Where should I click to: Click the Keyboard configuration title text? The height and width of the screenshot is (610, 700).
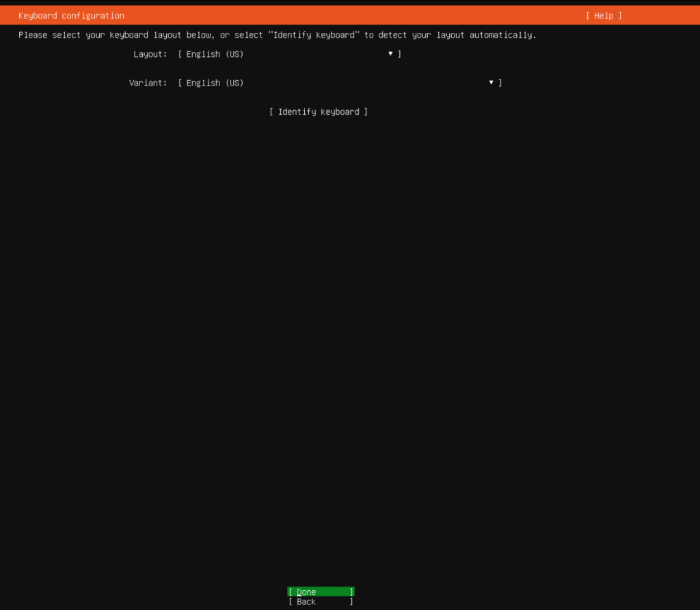(71, 16)
